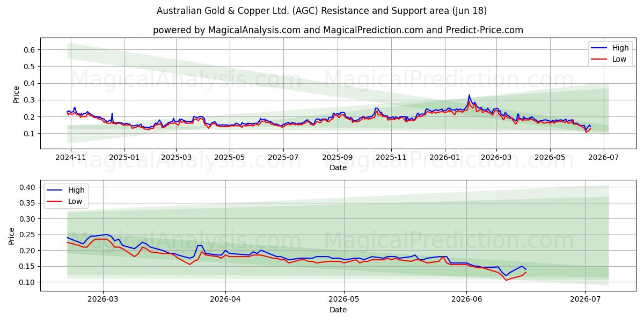Click the '0.40' price tick on the bottom chart
The height and width of the screenshot is (322, 644).
click(x=28, y=187)
